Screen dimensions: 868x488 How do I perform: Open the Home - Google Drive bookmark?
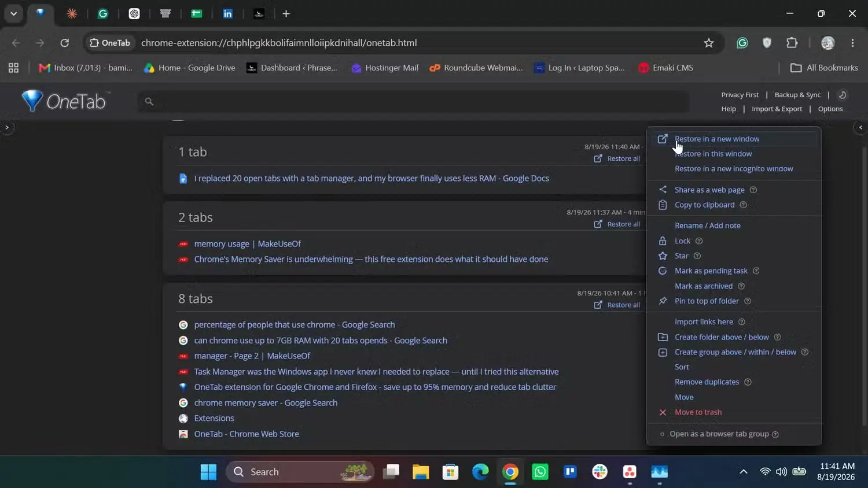190,68
